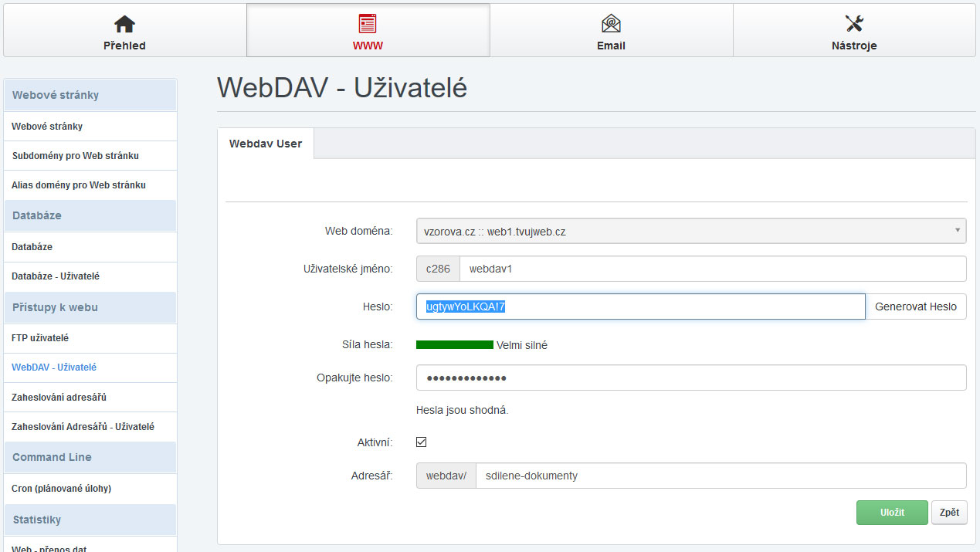Go to Subdomény pro Web stránku
The image size is (980, 552).
(75, 156)
